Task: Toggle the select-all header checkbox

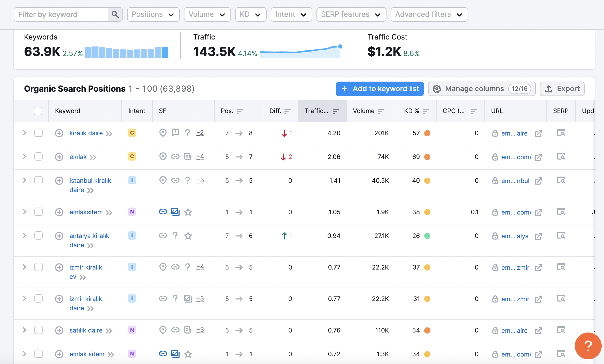Action: [38, 111]
